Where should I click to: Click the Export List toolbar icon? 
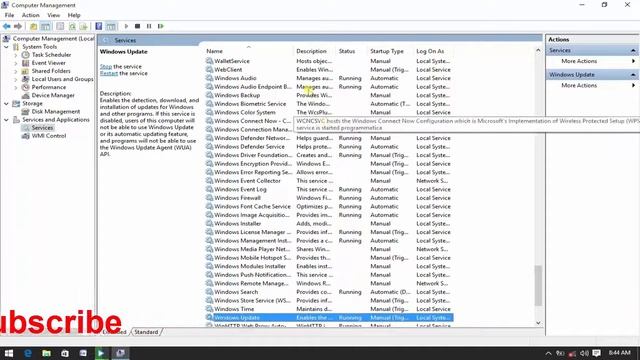[x=83, y=26]
